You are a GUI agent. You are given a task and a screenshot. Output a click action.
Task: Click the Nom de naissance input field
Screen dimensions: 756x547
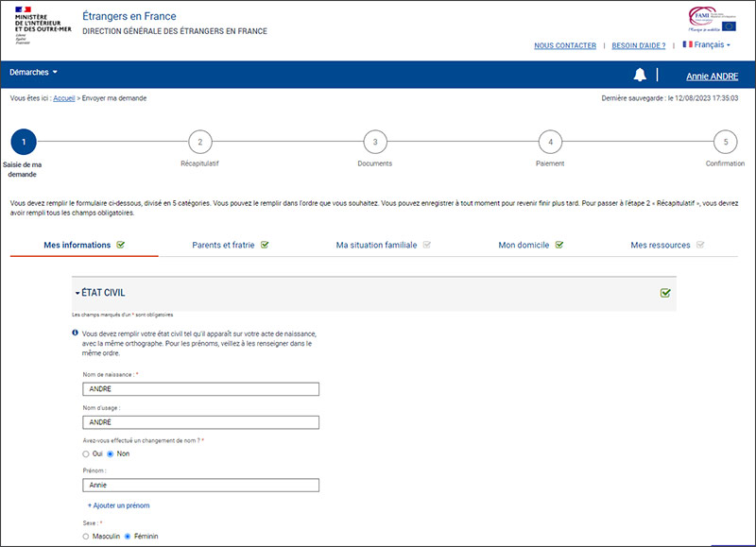[x=201, y=388]
